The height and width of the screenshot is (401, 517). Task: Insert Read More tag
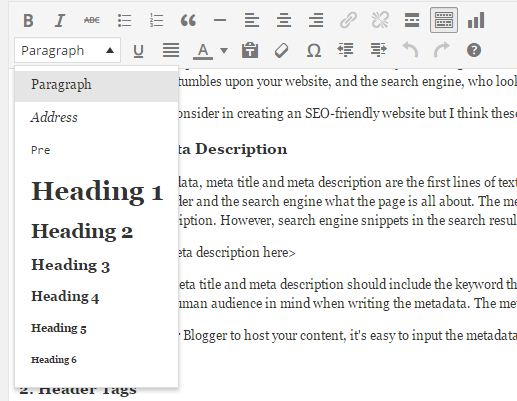pos(412,21)
